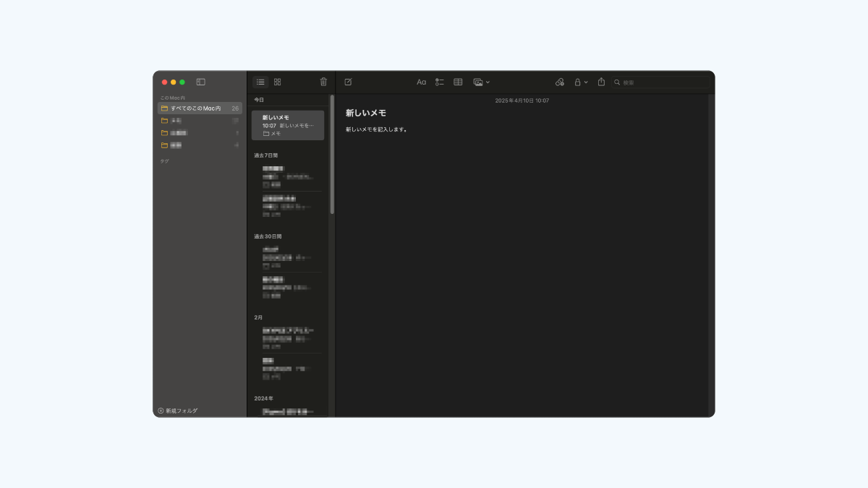The image size is (868, 488).
Task: Open the Aa text format menu
Action: pyautogui.click(x=422, y=82)
